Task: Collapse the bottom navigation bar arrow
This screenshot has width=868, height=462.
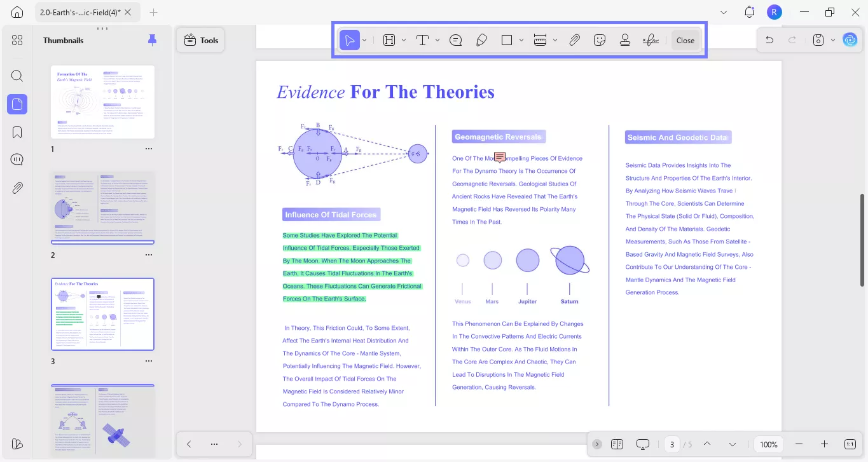Action: click(597, 444)
